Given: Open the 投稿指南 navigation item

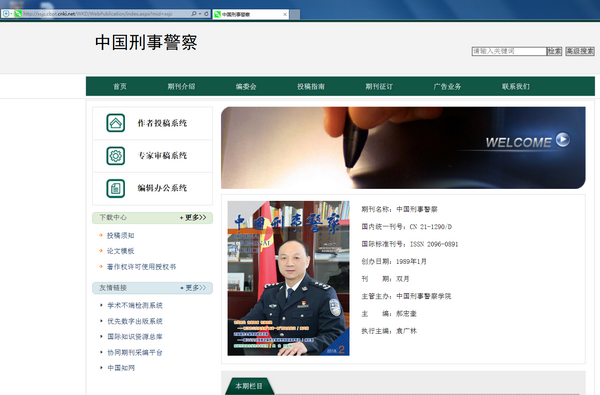Looking at the screenshot, I should 311,87.
